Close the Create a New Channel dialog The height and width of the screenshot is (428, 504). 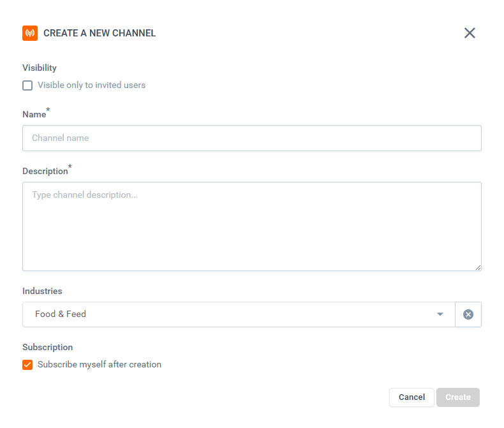[x=470, y=33]
